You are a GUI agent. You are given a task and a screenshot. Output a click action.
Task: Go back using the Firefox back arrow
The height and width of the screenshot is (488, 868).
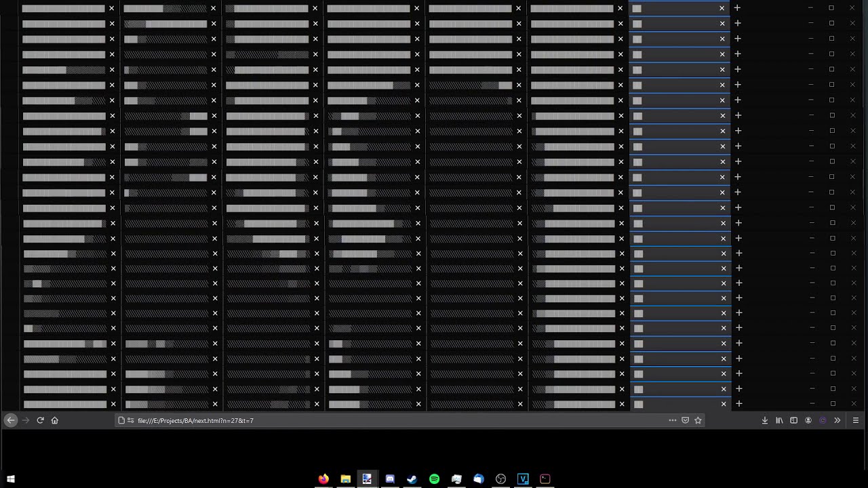click(x=11, y=420)
